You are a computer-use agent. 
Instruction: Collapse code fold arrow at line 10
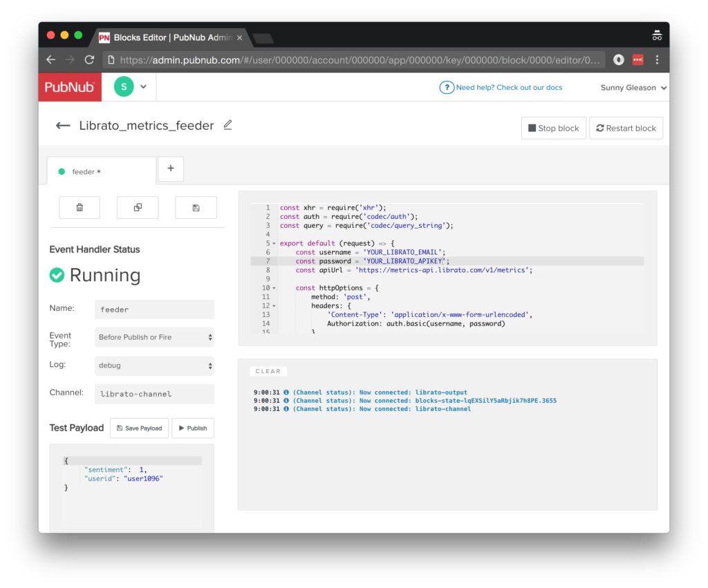(274, 288)
